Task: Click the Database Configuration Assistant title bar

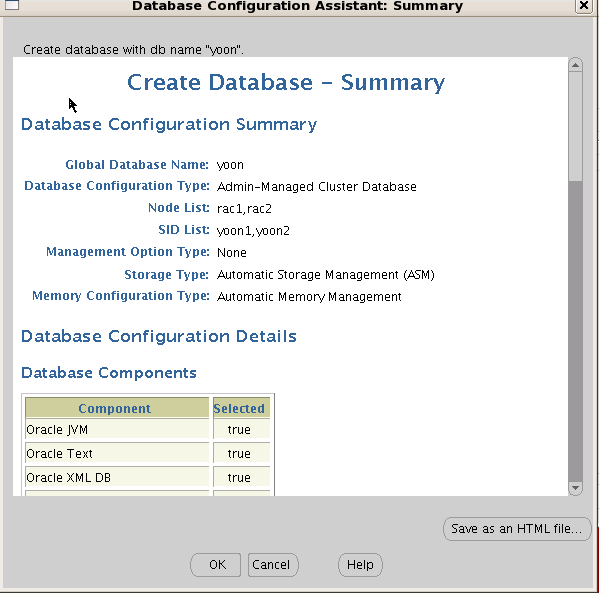Action: coord(297,6)
